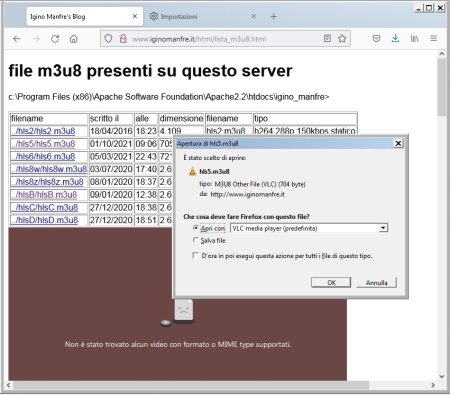The image size is (450, 395).
Task: Click the date cell 05/03/2021
Action: (x=111, y=156)
